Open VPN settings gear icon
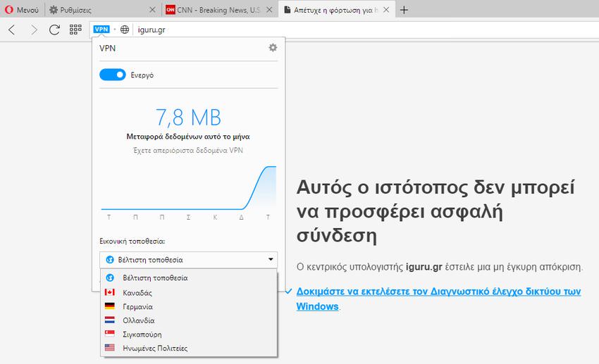 coord(273,48)
